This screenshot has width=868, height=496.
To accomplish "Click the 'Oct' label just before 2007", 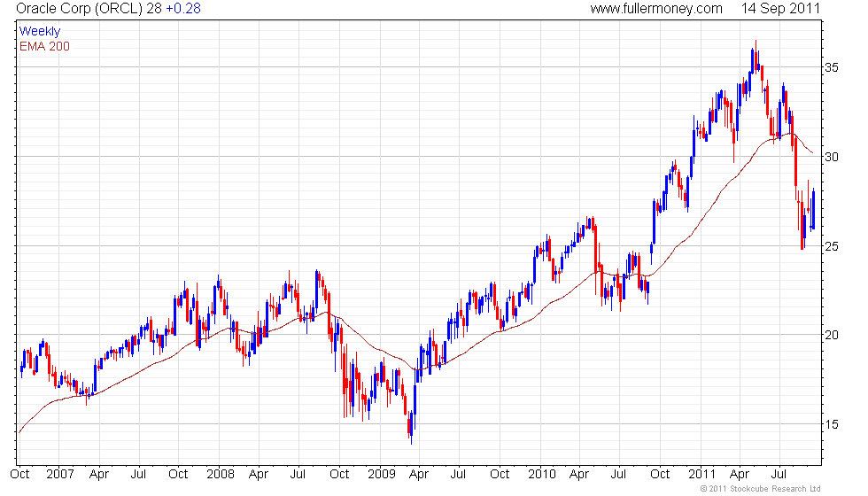I will tap(19, 475).
